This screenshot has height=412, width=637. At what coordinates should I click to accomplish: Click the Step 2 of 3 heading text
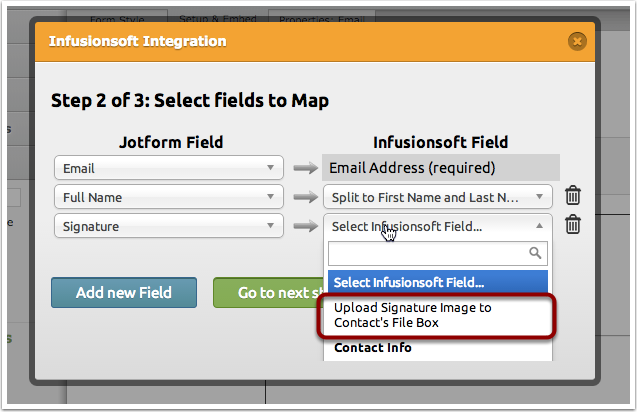190,100
